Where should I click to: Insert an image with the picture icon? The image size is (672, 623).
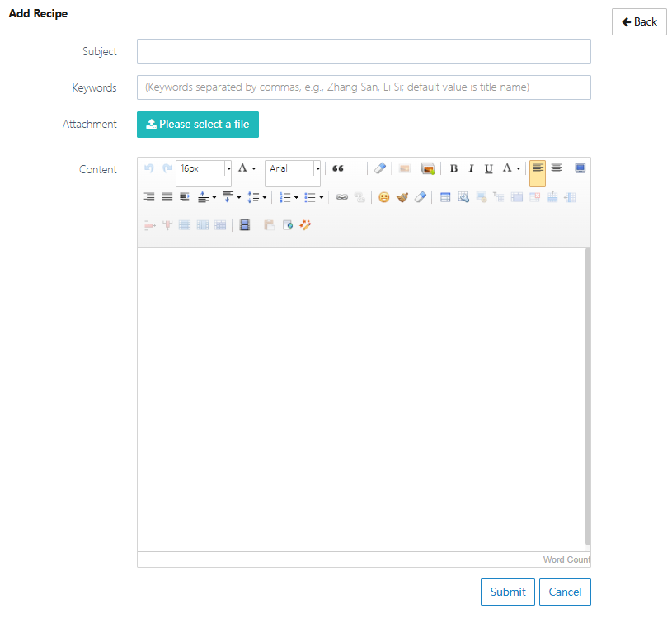click(x=428, y=168)
